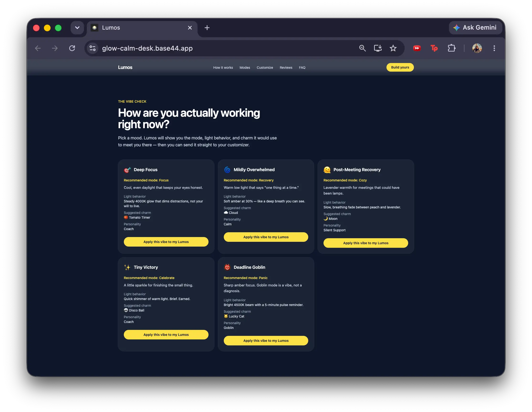Click the red fast-forward extension icon
532x412 pixels.
point(417,48)
